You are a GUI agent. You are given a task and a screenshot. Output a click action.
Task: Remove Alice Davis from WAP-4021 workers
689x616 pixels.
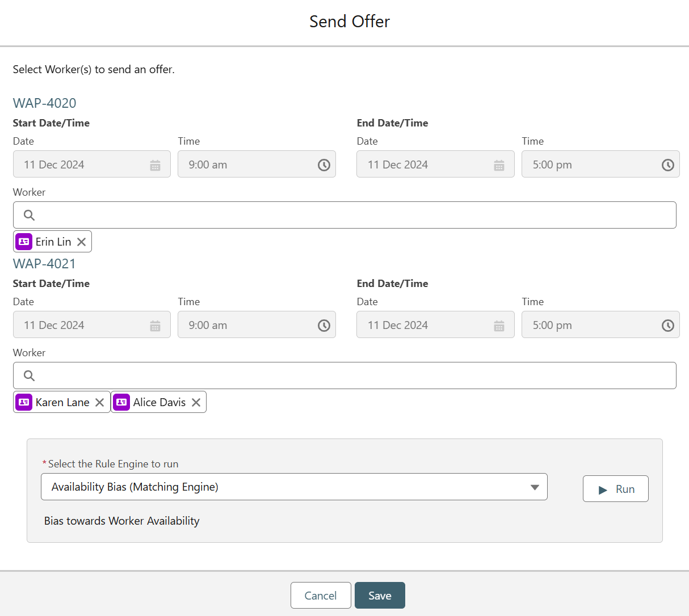tap(196, 402)
